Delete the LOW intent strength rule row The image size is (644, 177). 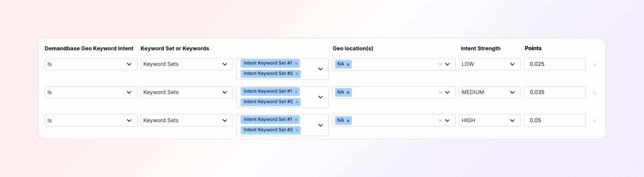coord(594,65)
